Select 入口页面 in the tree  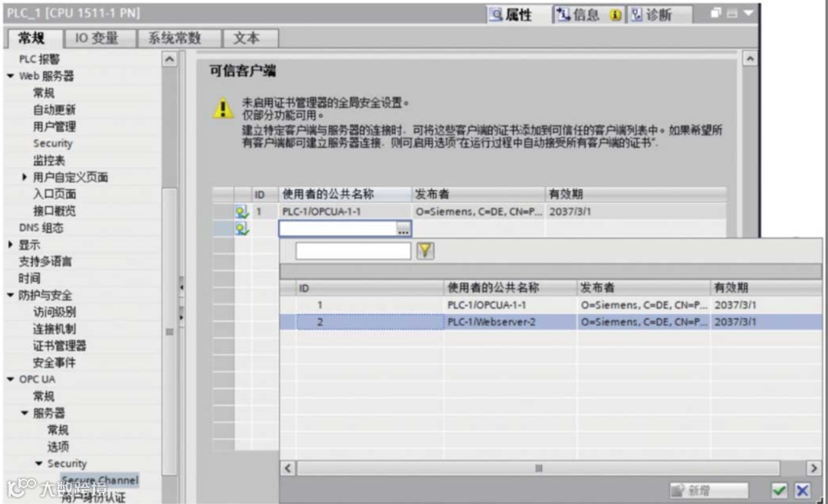point(54,195)
